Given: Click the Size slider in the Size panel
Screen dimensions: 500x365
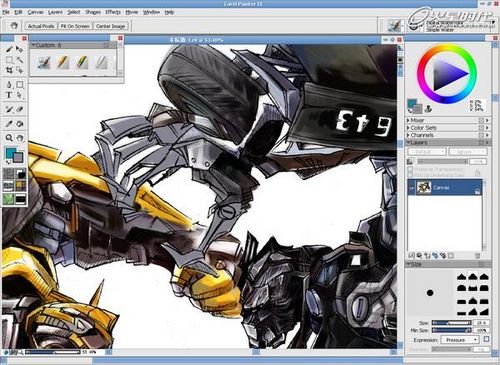Looking at the screenshot, I should point(451,323).
